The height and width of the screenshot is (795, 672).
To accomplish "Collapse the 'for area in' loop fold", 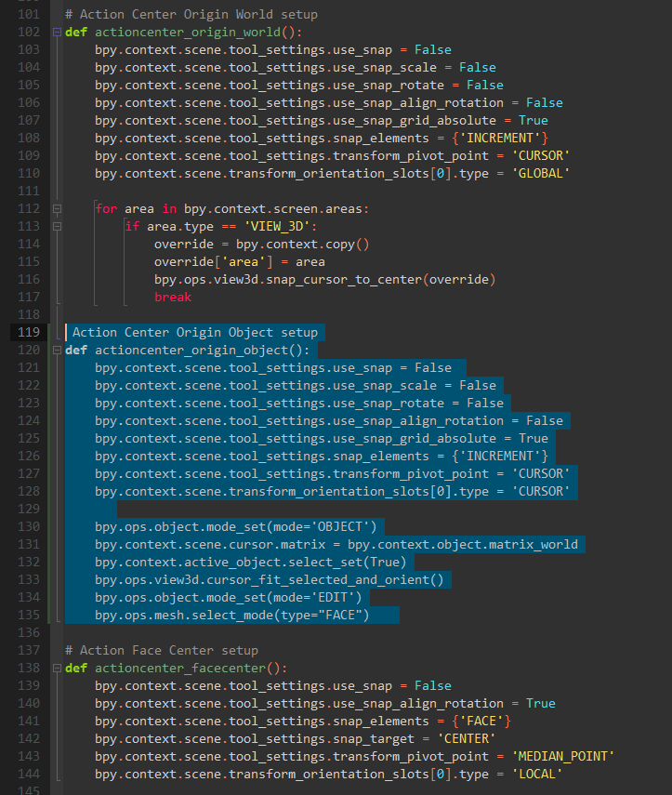I will pos(58,209).
